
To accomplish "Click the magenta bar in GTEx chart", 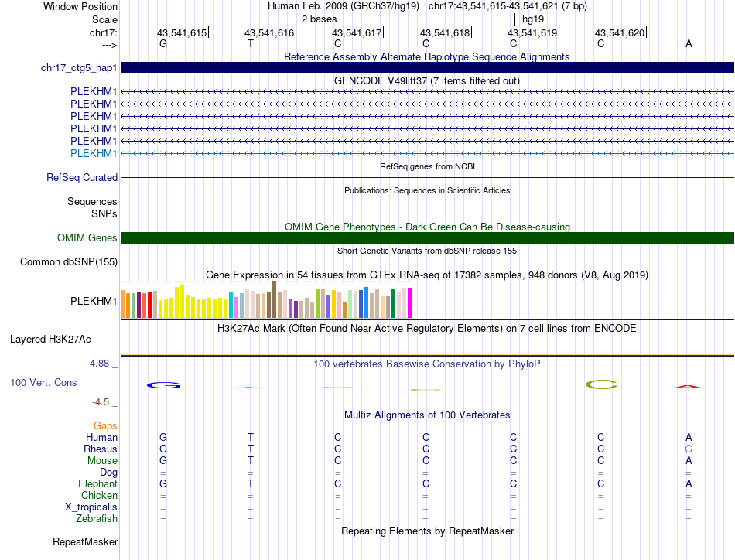I will [410, 303].
